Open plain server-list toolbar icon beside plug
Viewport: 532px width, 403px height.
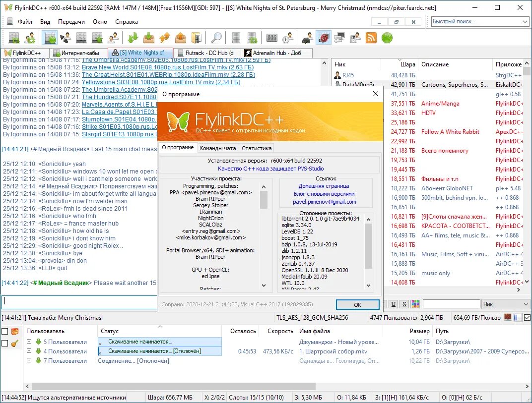(x=81, y=38)
